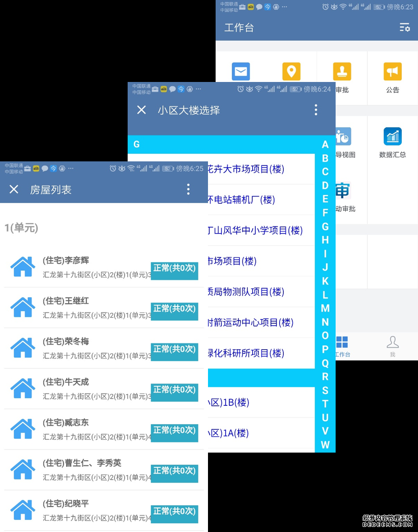Open the 导视图 icon in 工作台
This screenshot has height=532, width=418.
click(x=343, y=136)
